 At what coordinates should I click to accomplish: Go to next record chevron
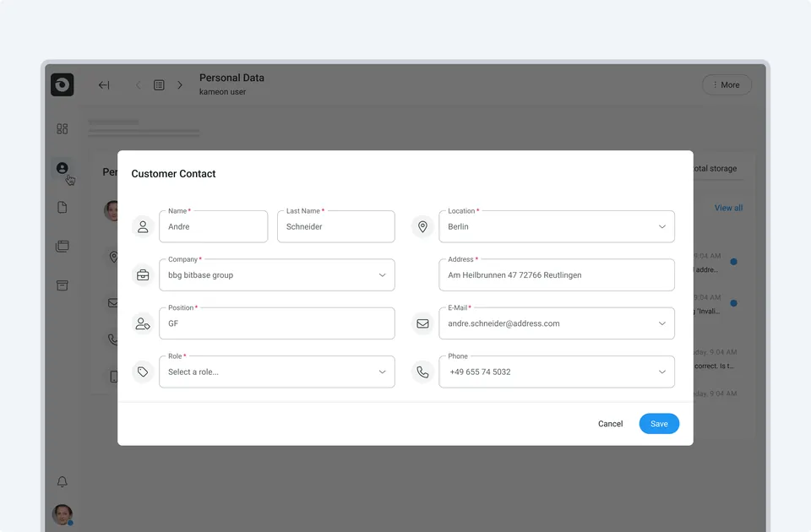(179, 84)
